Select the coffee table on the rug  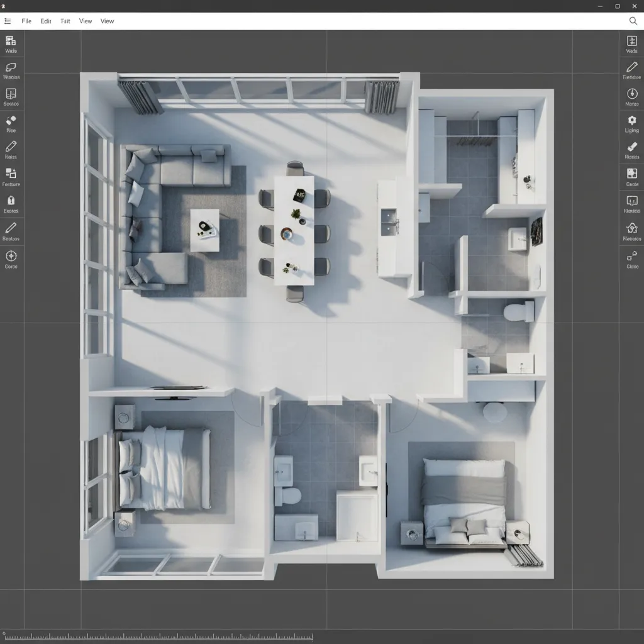[x=204, y=230]
